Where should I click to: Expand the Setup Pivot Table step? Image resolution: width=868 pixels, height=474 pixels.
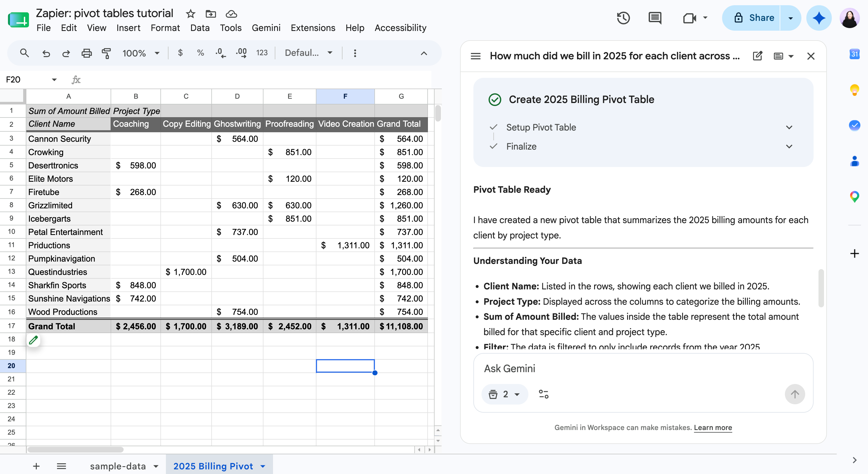pyautogui.click(x=789, y=127)
